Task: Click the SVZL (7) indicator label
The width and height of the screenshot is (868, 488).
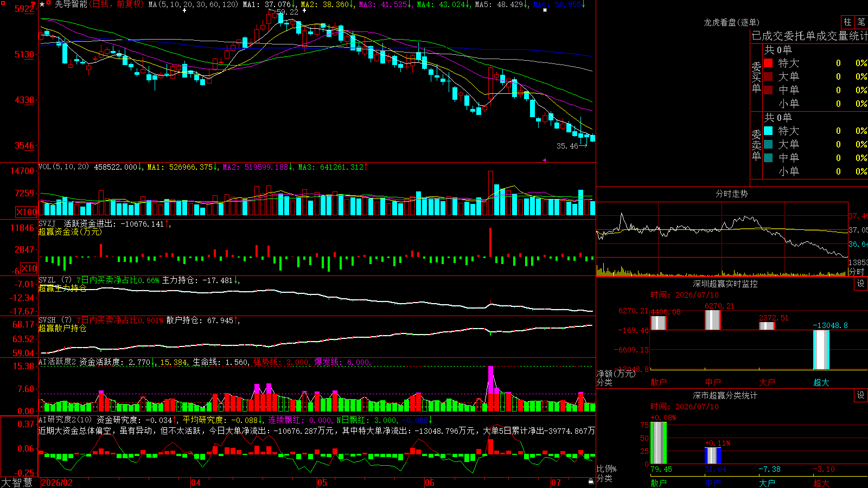Action: click(55, 280)
